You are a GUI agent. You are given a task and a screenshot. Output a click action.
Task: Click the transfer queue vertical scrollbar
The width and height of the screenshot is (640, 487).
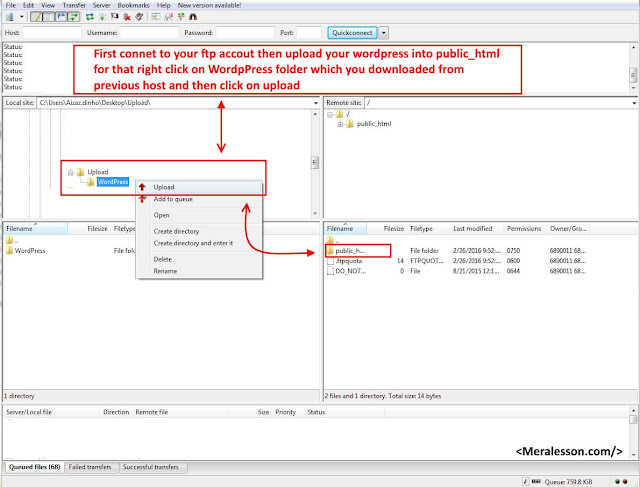[633, 433]
